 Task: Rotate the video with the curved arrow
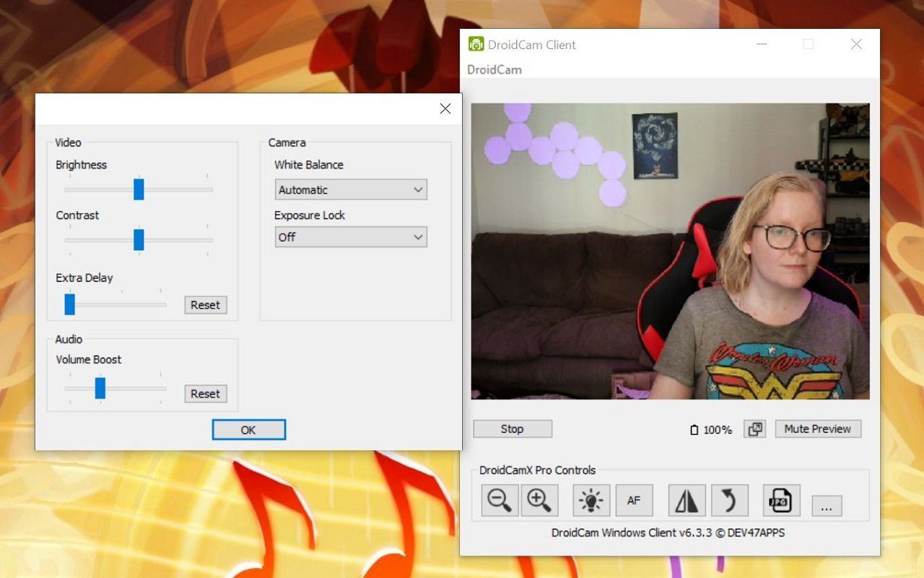pos(729,500)
